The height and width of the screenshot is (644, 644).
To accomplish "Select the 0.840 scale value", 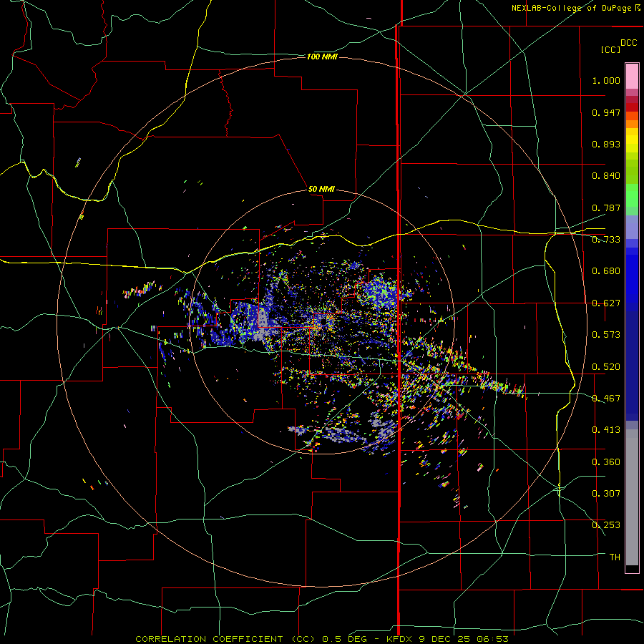I will click(x=606, y=176).
